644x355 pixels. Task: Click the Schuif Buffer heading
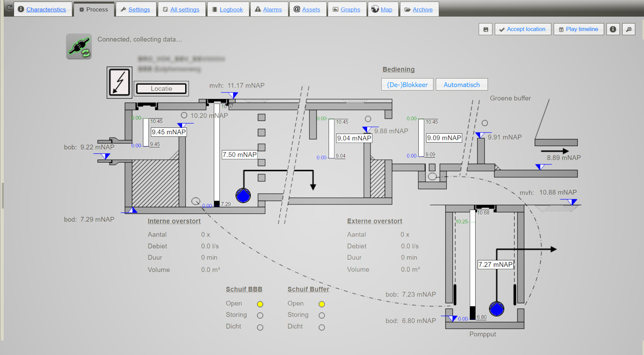pos(309,289)
